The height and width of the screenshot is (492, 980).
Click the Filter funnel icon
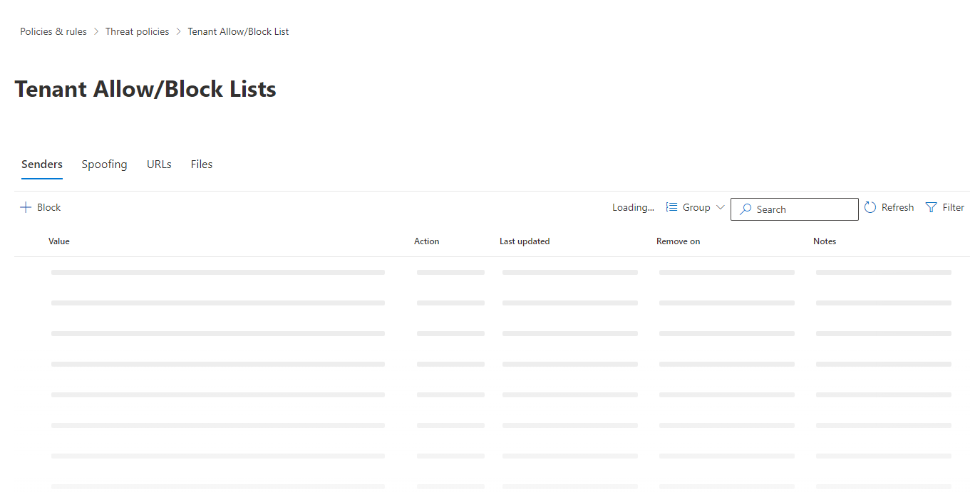coord(932,206)
